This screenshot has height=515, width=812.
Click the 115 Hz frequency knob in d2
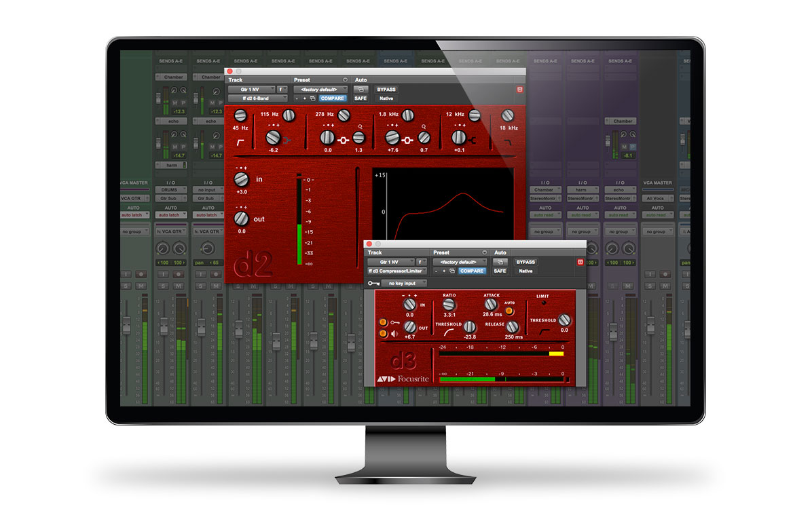(289, 115)
